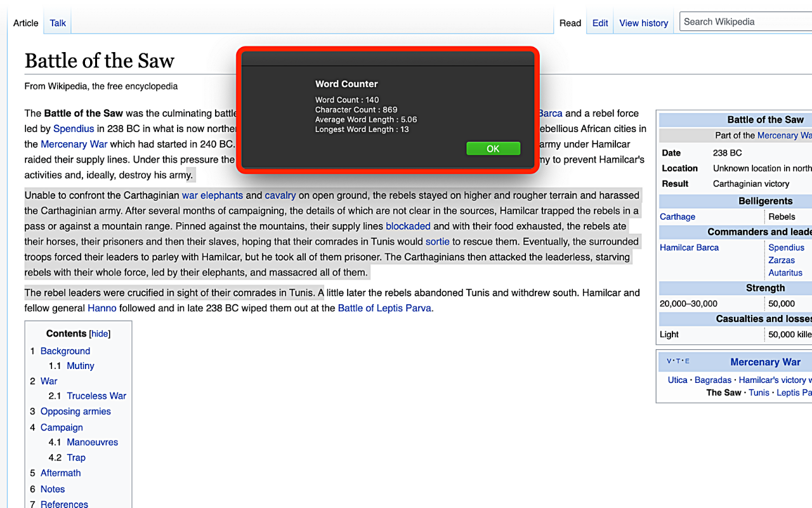
Task: Select the Read tab
Action: 570,23
